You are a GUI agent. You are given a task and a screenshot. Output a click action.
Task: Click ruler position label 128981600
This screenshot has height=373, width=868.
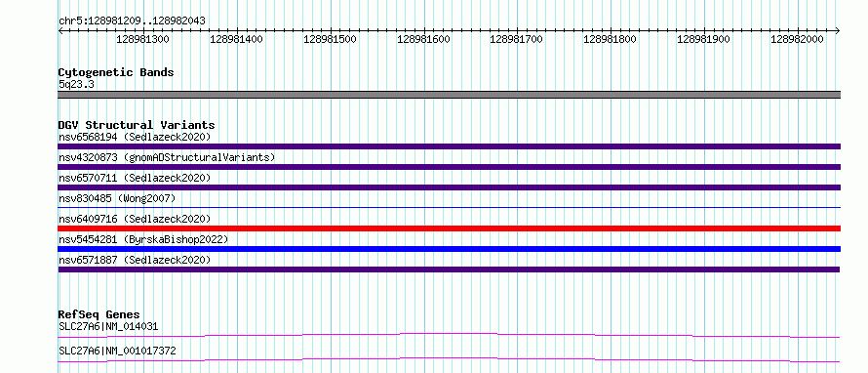[x=423, y=39]
